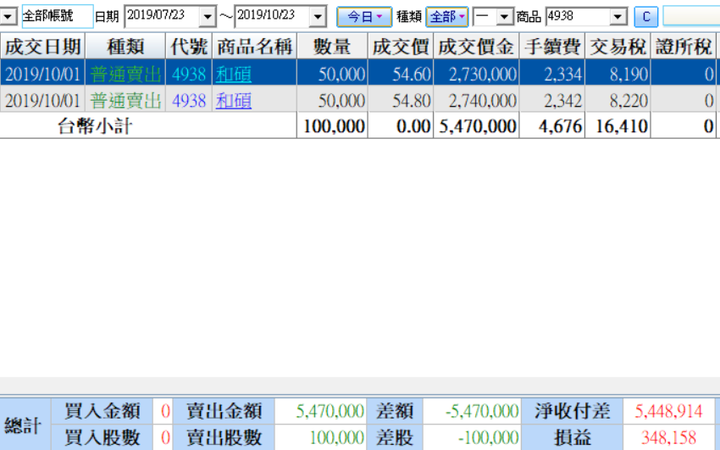
Task: Sort by 種類 column header
Action: click(x=125, y=46)
